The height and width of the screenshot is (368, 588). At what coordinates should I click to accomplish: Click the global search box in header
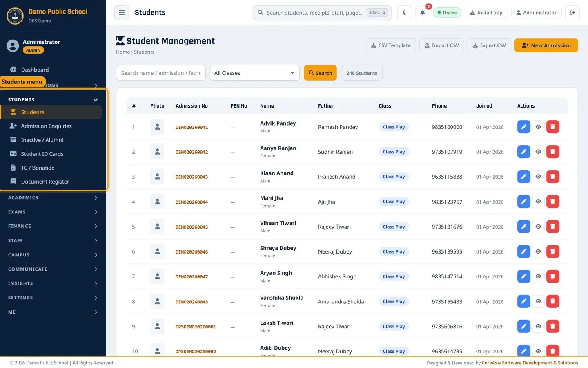click(322, 13)
